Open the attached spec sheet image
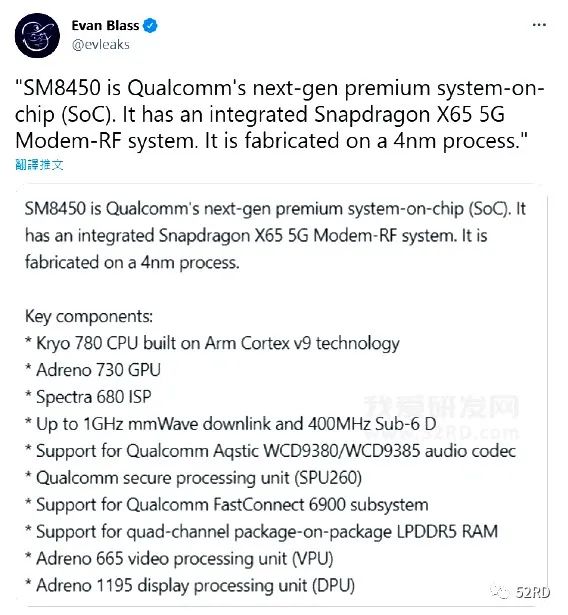This screenshot has height=615, width=568. click(x=282, y=395)
